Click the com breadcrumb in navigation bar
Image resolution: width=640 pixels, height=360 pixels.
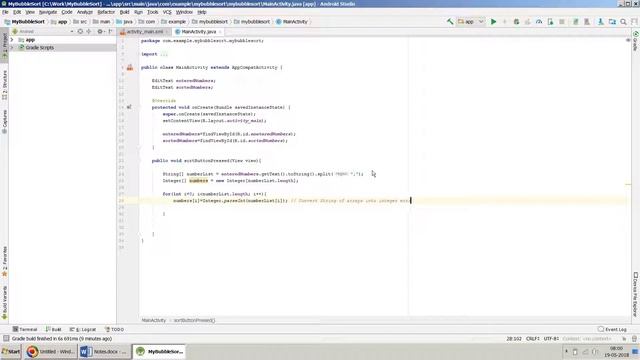point(147,22)
